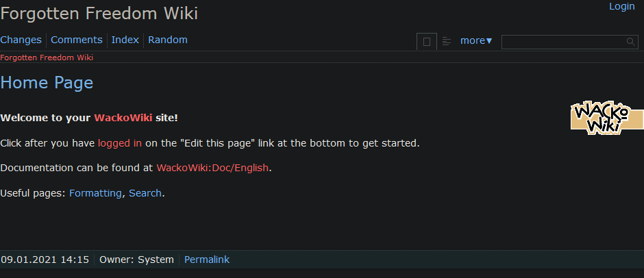Open a Random page
644x278 pixels.
[168, 40]
